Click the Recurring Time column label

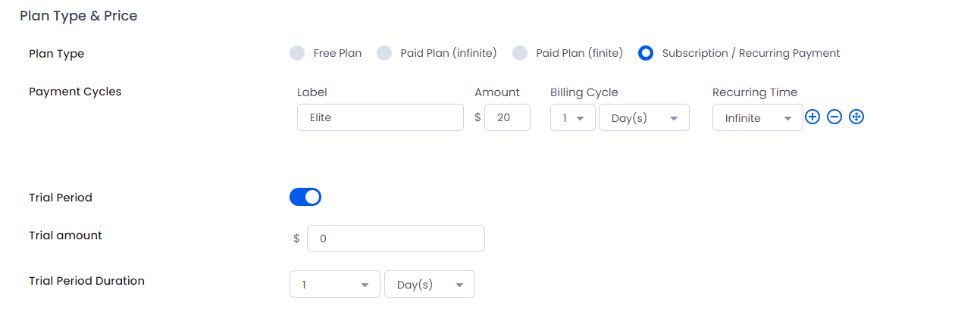[755, 92]
